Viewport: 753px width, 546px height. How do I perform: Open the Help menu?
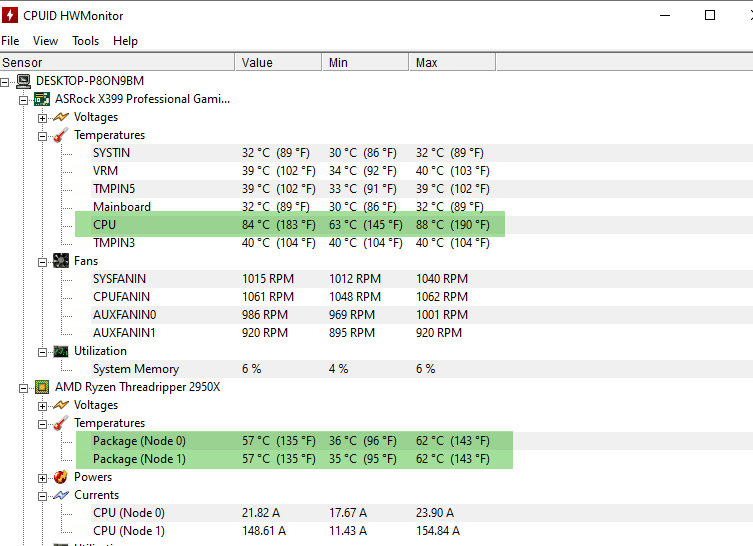click(125, 41)
